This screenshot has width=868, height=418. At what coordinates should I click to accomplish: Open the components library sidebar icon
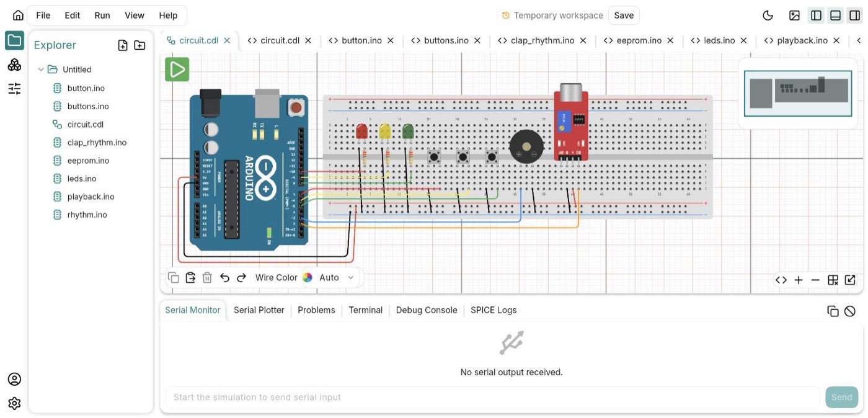[14, 65]
